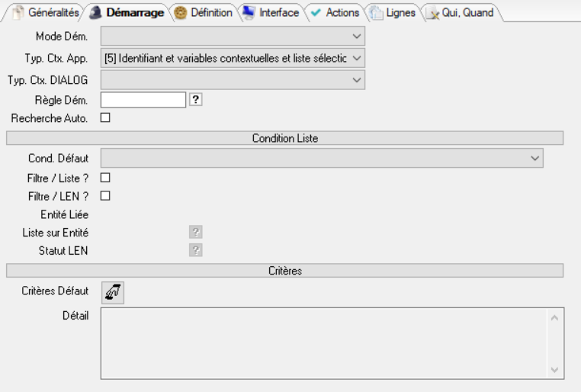Viewport: 581px width, 392px height.
Task: Click the Critères Défaut icon button
Action: click(x=112, y=291)
